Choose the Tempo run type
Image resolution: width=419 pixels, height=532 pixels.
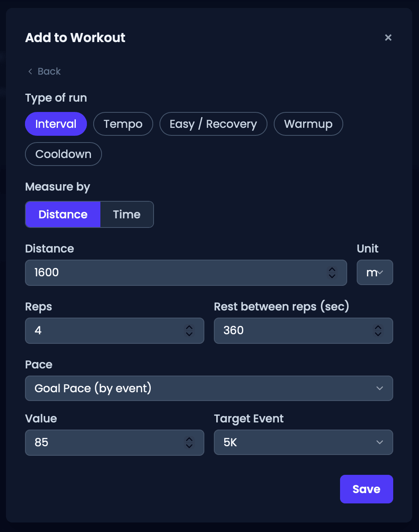click(123, 124)
